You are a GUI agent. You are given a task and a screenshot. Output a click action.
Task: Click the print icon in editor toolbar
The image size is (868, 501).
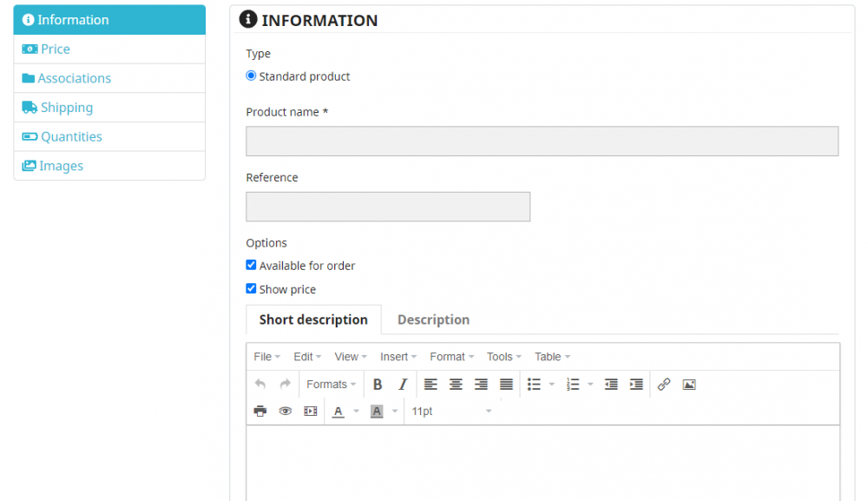pos(260,412)
